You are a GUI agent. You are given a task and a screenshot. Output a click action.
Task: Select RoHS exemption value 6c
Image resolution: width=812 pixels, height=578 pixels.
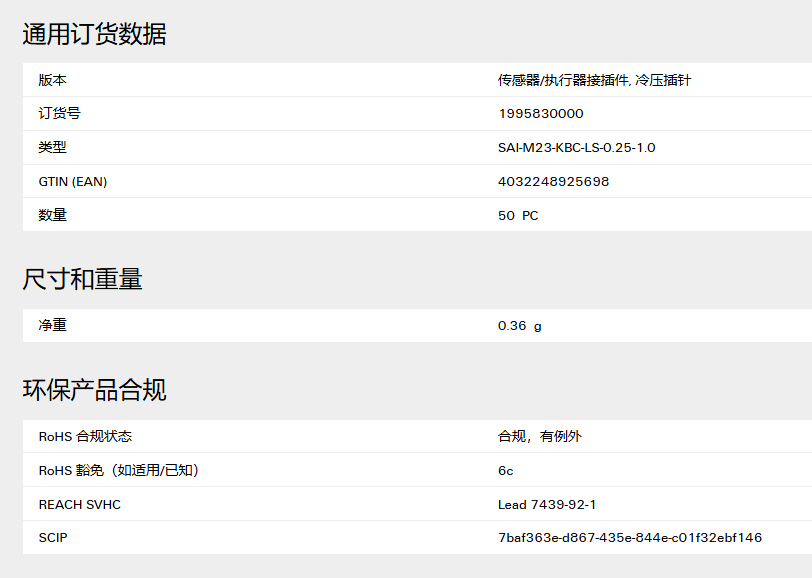click(505, 471)
